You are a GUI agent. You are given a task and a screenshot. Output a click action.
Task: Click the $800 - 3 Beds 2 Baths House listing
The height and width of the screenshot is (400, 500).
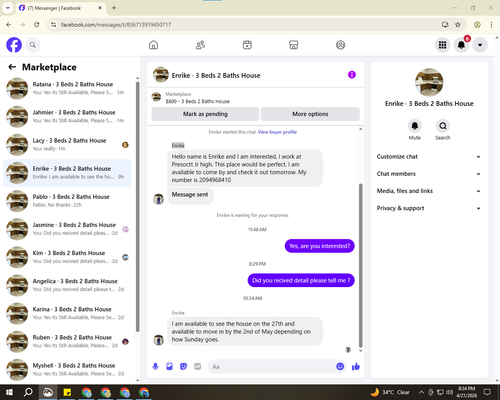[197, 101]
